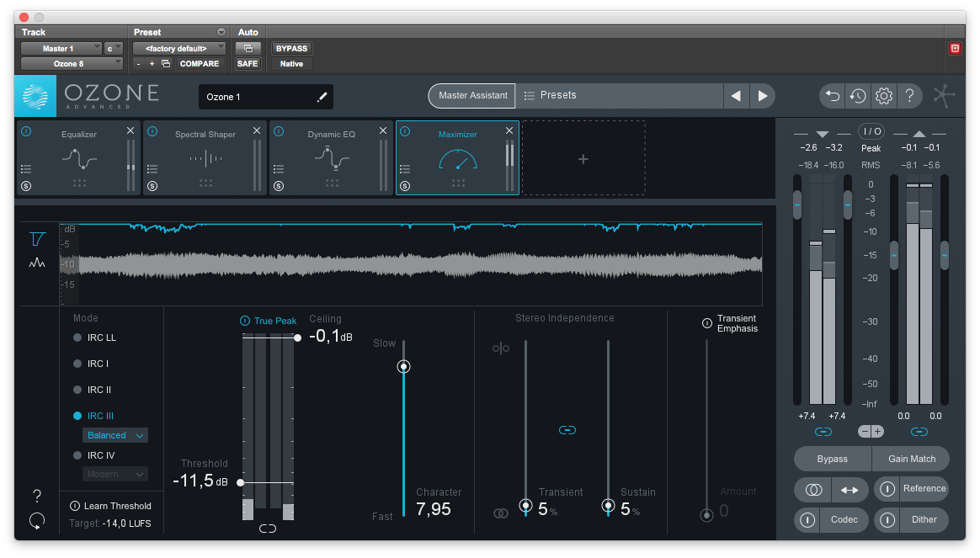Open Master Assistant
The height and width of the screenshot is (558, 980).
coord(472,96)
